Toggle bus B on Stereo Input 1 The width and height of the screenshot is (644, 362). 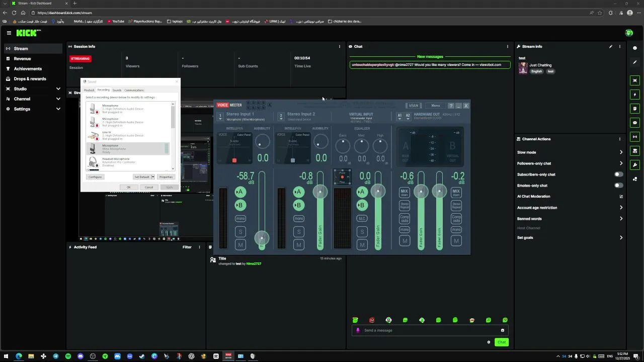(x=240, y=205)
